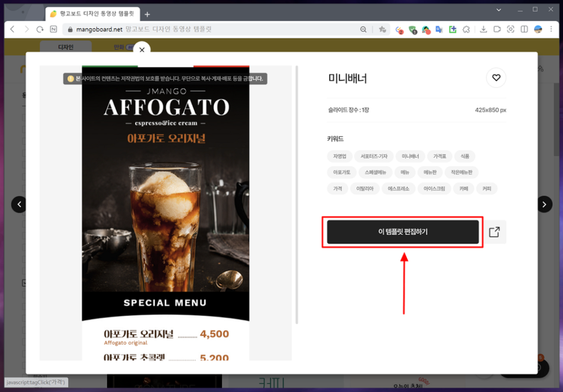
Task: Open the Chrome three-dot menu
Action: pos(551,30)
